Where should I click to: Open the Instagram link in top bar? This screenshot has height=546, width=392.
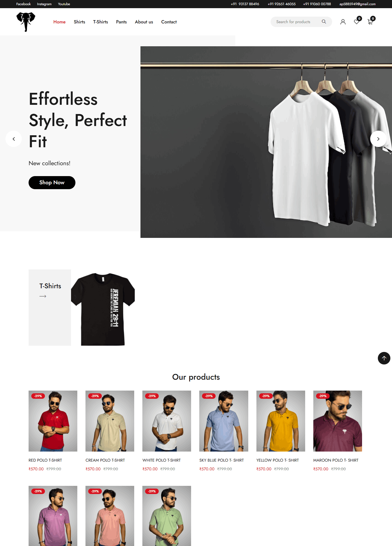click(x=44, y=4)
